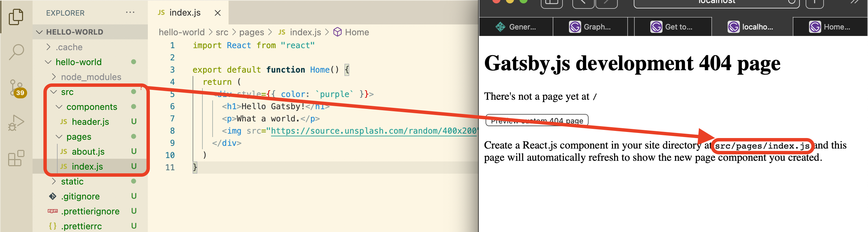Click the Preview custom 404 page button
Viewport: 868px width, 232px height.
click(537, 120)
